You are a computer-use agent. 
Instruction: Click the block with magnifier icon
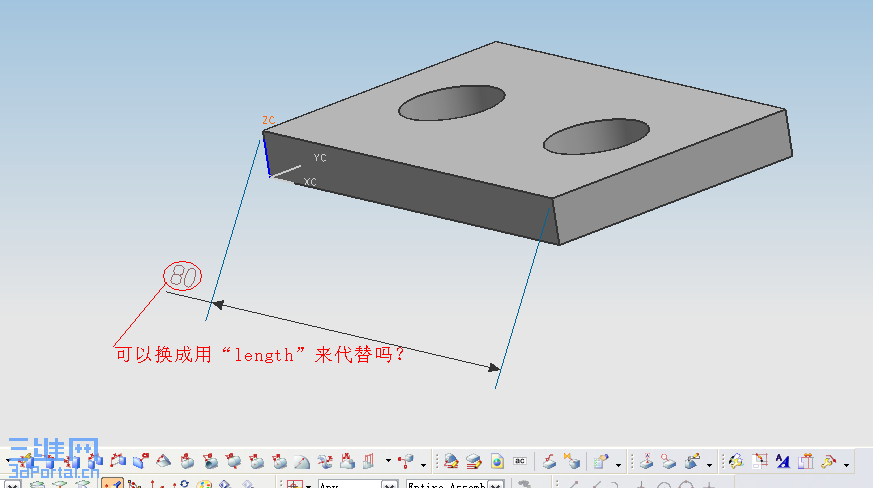point(669,461)
